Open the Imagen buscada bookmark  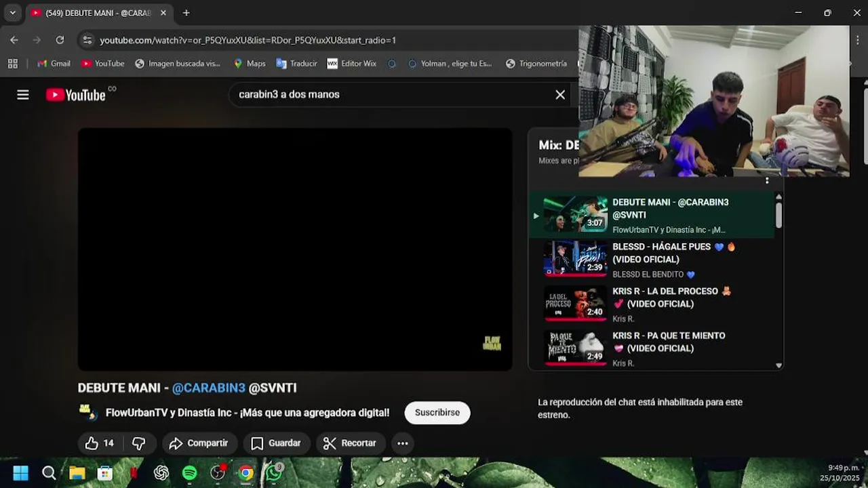[x=178, y=63]
